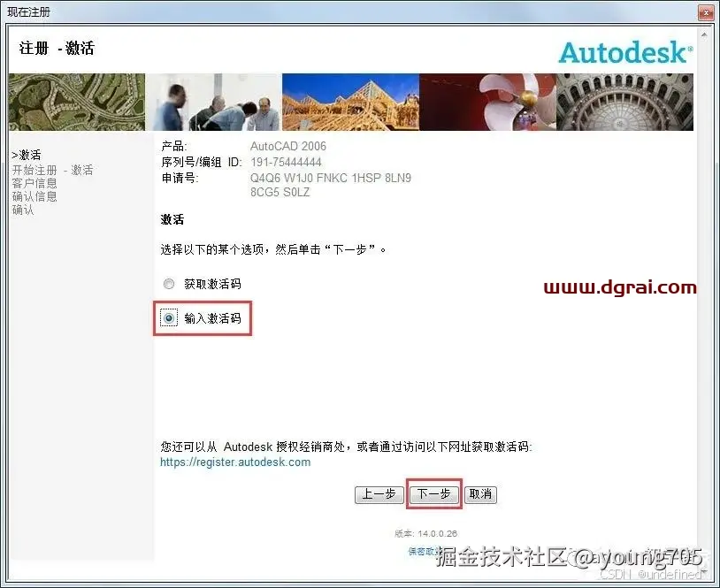Select "确认信息" in the left sidebar
This screenshot has height=588, width=720.
35,196
